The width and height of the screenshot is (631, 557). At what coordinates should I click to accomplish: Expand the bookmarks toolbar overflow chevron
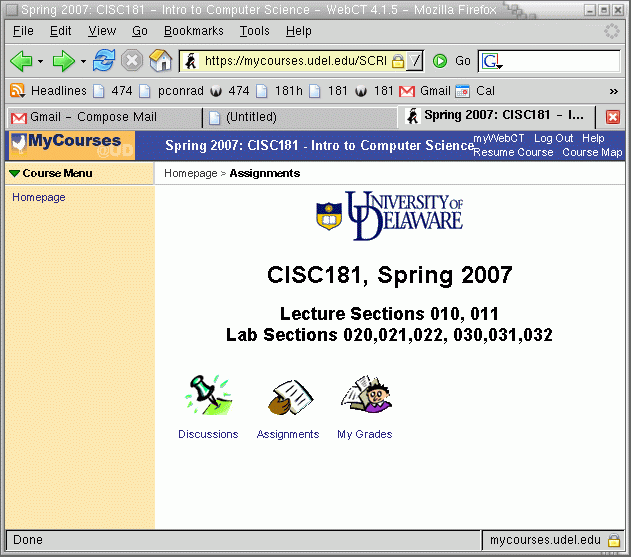click(613, 91)
